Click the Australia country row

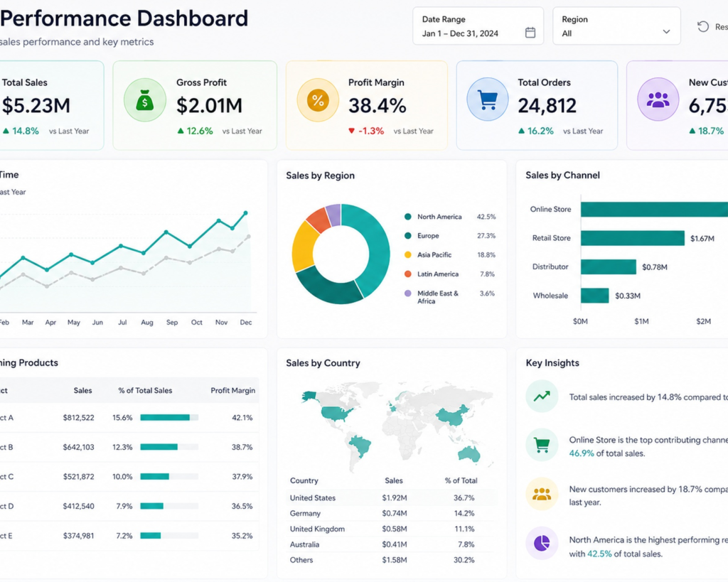tap(392, 544)
